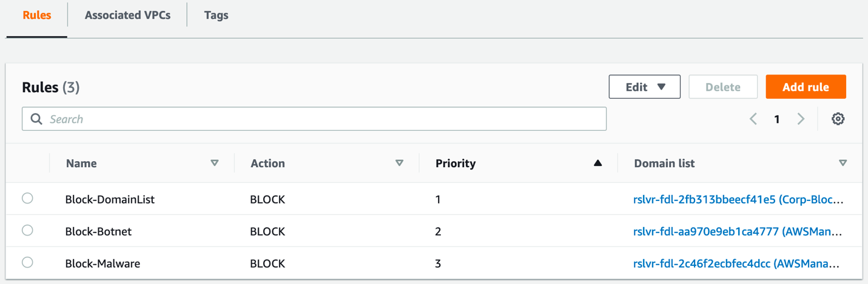The height and width of the screenshot is (284, 868).
Task: Go to previous page arrow
Action: click(x=753, y=119)
